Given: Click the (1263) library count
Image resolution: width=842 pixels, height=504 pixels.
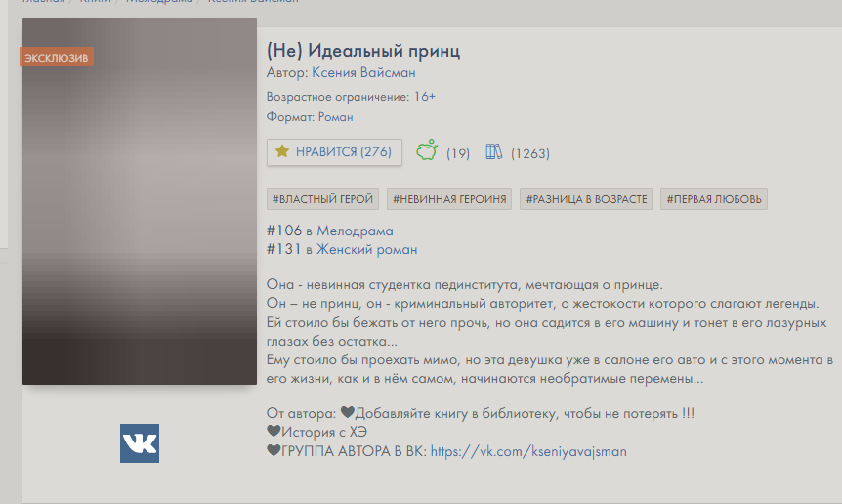Looking at the screenshot, I should [x=530, y=153].
